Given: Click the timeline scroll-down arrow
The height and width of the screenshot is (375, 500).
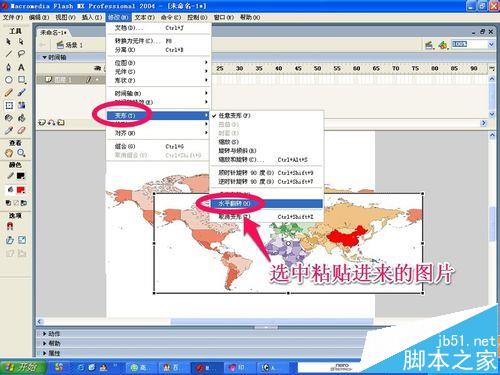Looking at the screenshot, I should 492,114.
